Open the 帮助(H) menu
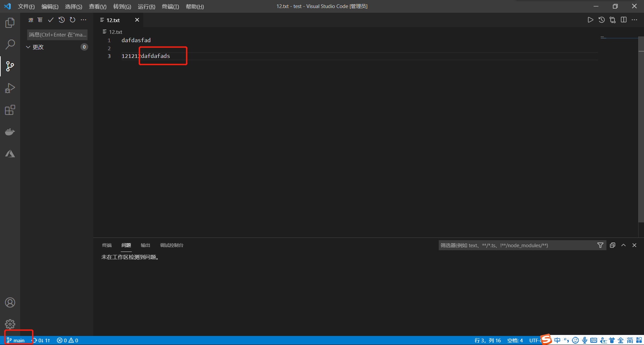 pos(195,6)
